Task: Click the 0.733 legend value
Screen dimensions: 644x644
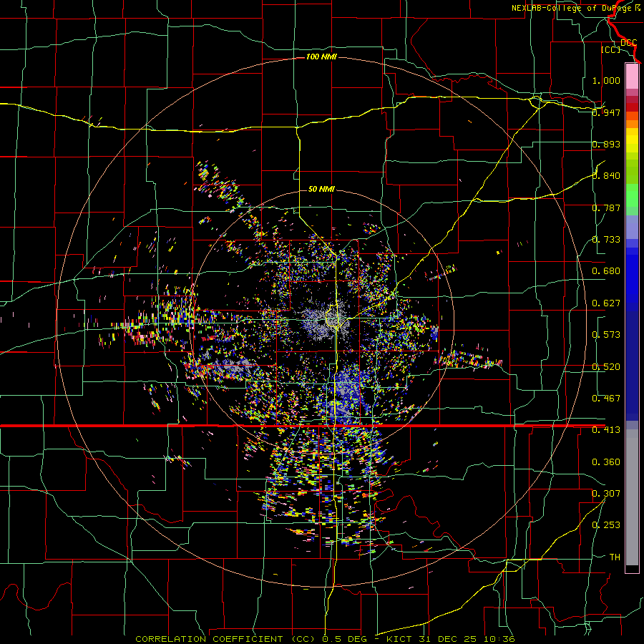Action: click(606, 240)
